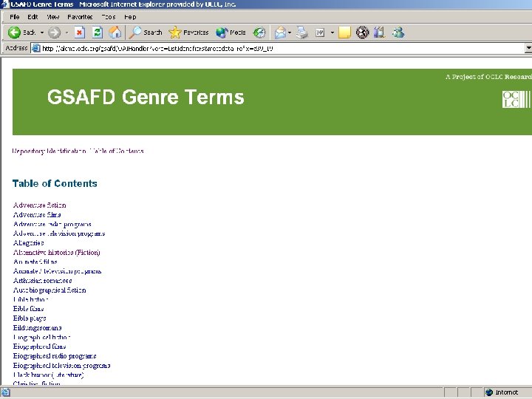Open the Favorites menu

tap(80, 16)
